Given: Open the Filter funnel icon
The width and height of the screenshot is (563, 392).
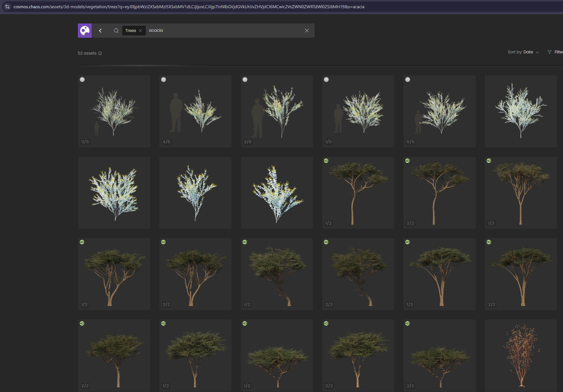Looking at the screenshot, I should (549, 52).
